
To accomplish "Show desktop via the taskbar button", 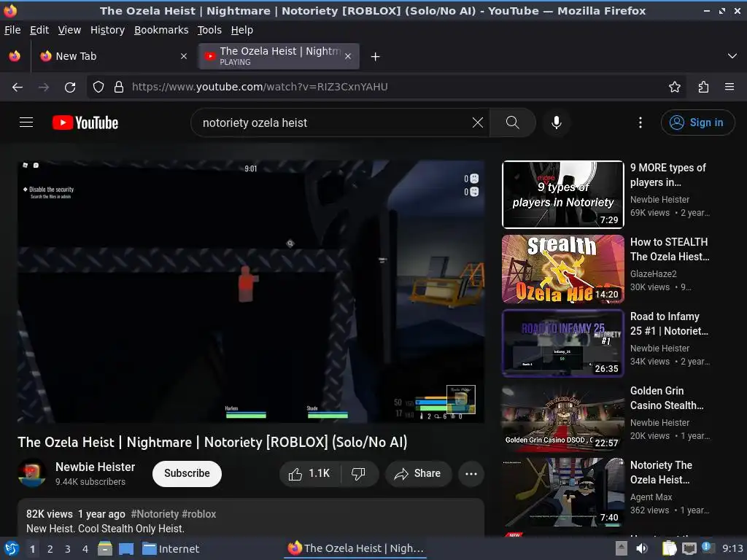I will point(126,548).
